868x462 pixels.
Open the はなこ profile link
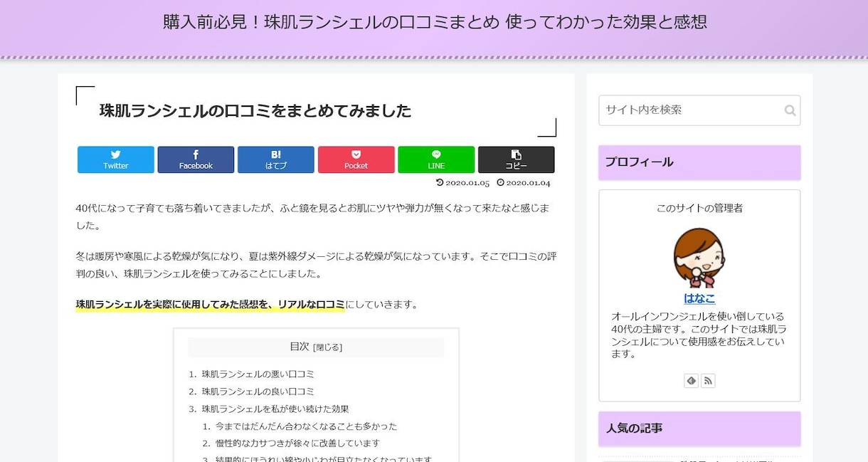699,298
